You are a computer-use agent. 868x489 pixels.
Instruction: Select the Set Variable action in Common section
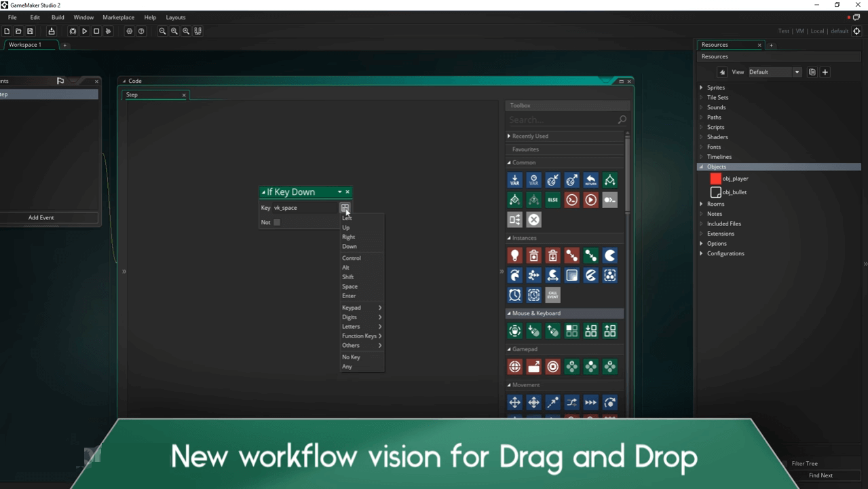click(514, 180)
